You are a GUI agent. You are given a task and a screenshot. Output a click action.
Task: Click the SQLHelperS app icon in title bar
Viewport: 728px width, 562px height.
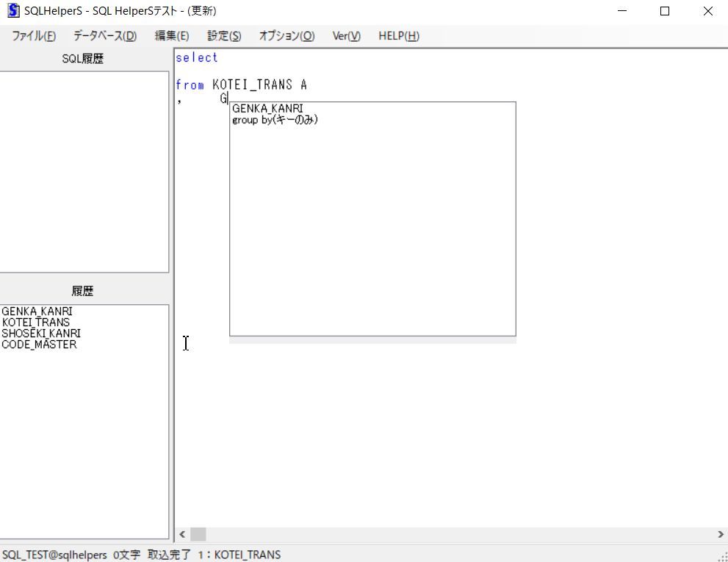click(x=13, y=11)
